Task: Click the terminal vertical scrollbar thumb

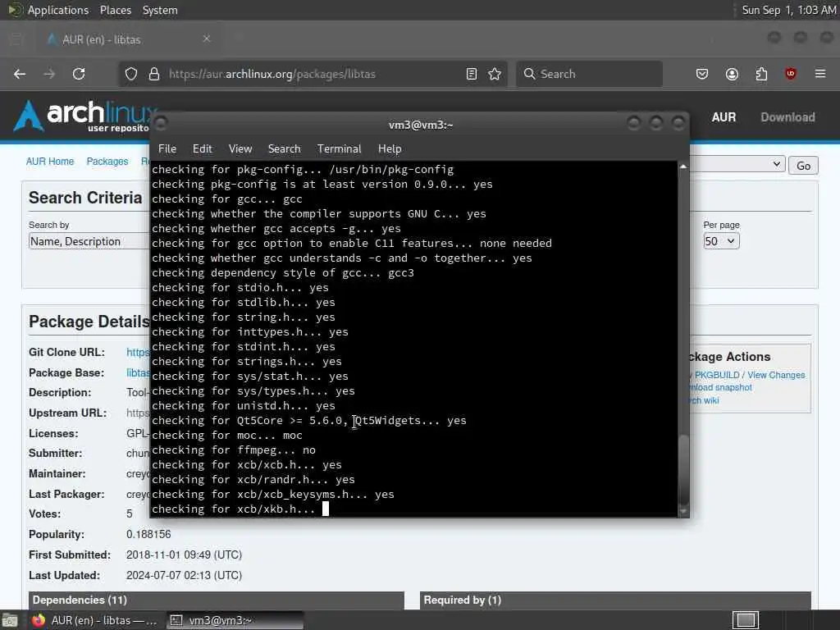Action: point(683,468)
